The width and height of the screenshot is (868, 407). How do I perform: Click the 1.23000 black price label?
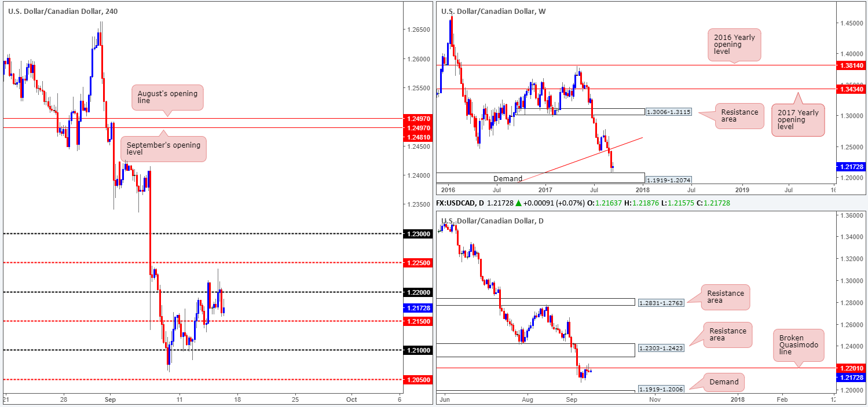[x=417, y=233]
